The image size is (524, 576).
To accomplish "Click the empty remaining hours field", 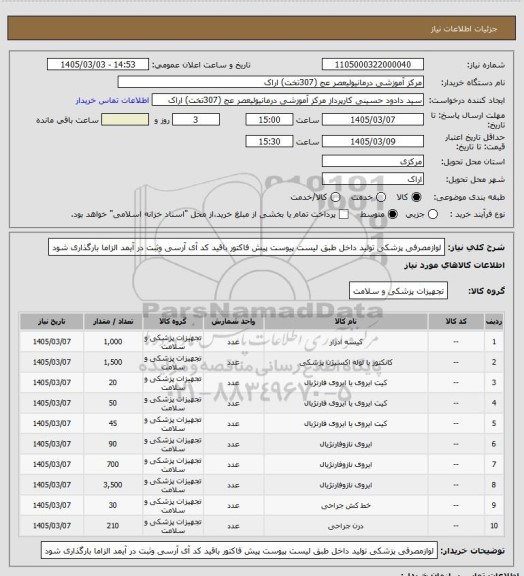I will click(125, 120).
